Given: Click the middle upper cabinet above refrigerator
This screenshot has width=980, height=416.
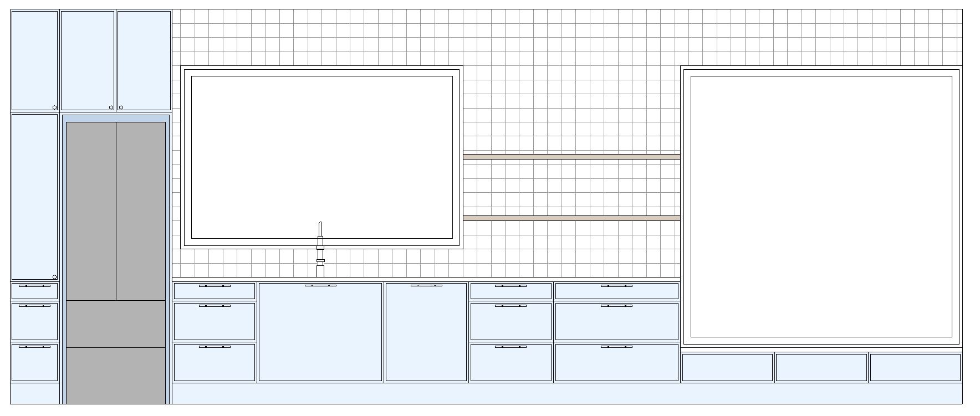Looking at the screenshot, I should click(x=88, y=60).
